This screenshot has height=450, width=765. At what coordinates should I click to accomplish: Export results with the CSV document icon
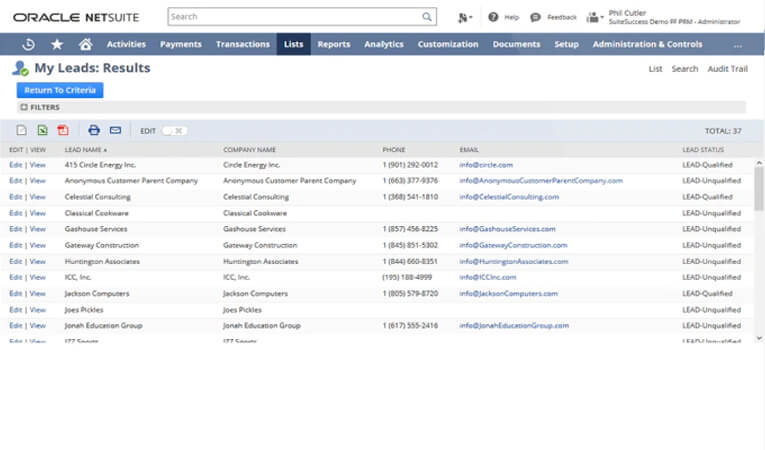(x=21, y=130)
